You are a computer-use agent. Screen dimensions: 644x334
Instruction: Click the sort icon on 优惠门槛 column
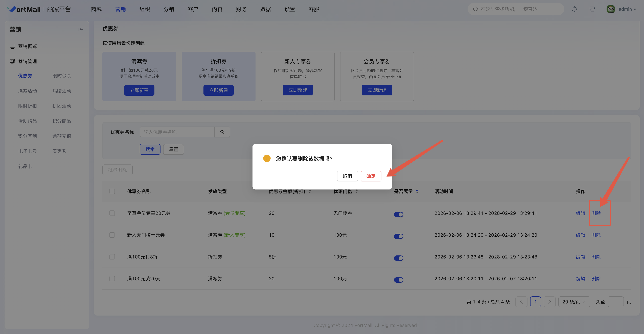pyautogui.click(x=357, y=191)
